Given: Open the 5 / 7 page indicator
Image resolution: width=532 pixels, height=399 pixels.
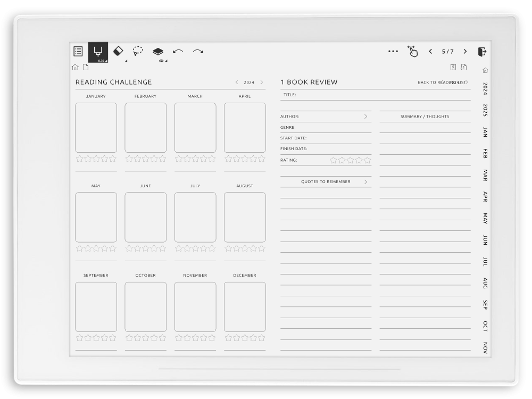Looking at the screenshot, I should 447,52.
